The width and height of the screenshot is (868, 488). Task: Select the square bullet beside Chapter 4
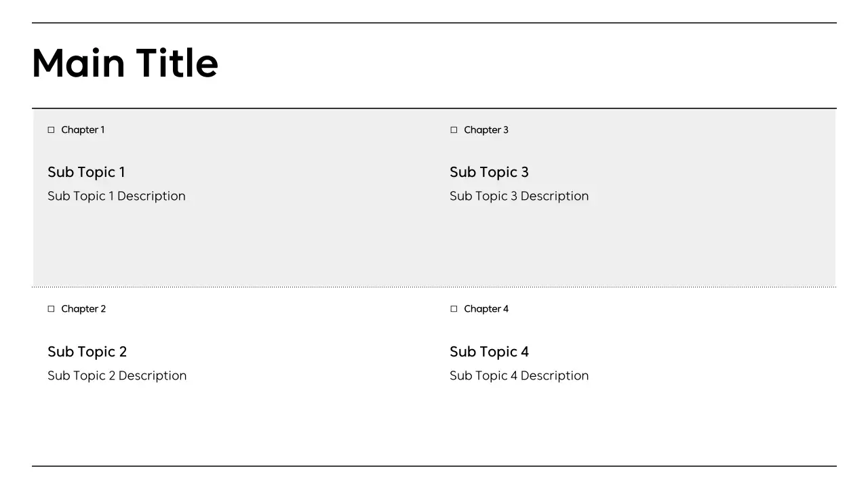click(454, 309)
